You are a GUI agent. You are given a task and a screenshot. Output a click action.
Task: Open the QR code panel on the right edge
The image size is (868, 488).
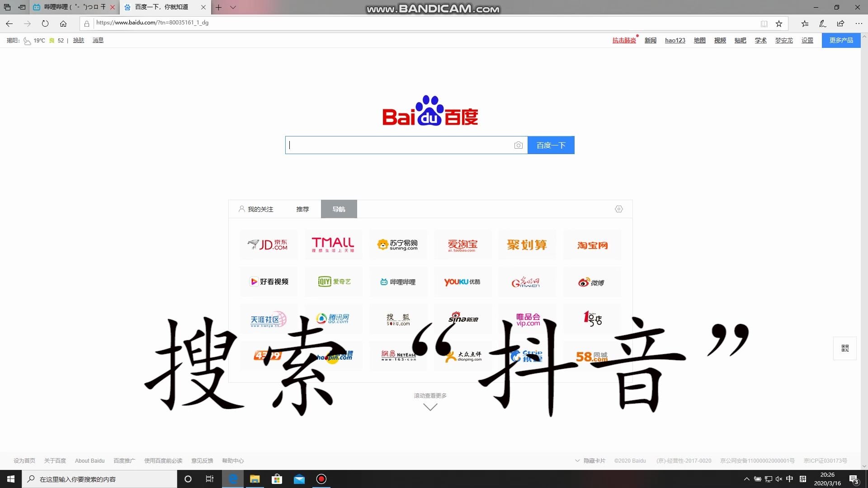click(844, 348)
